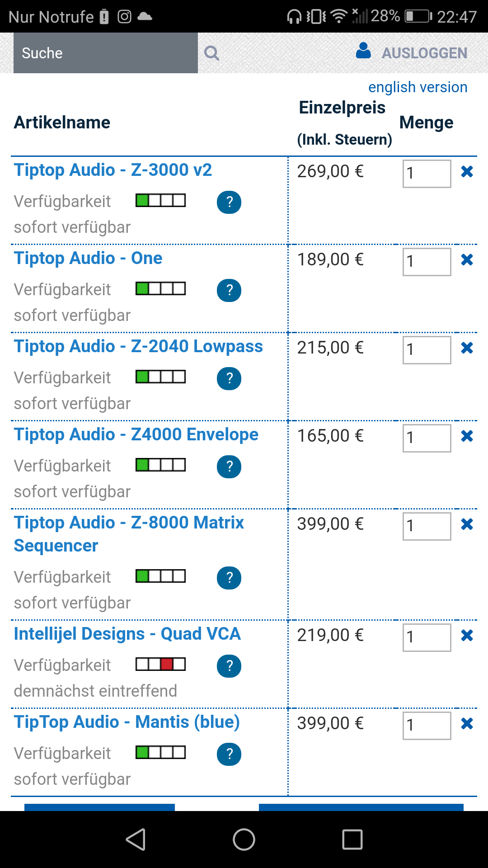Image resolution: width=488 pixels, height=868 pixels.
Task: Click AUSLOGGEN to log out
Action: [425, 53]
